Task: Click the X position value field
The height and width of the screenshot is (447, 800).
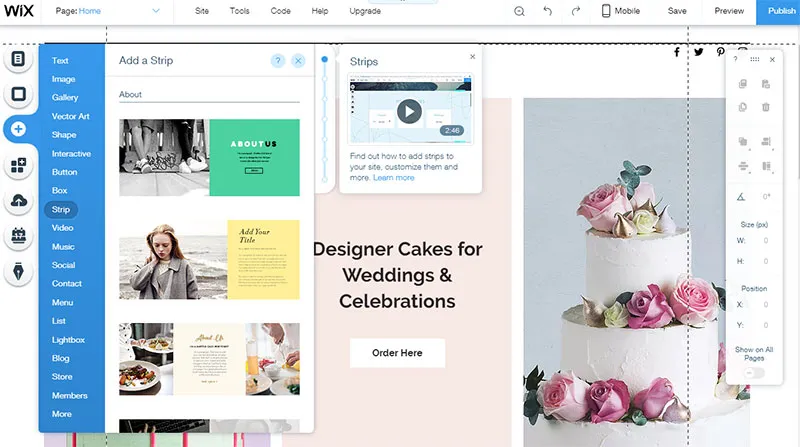Action: tap(765, 305)
